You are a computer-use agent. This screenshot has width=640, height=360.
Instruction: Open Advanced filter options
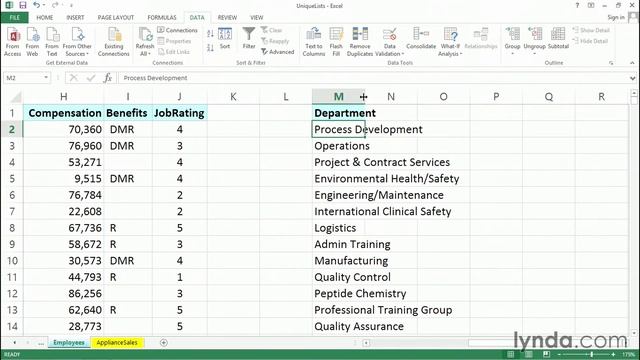pos(278,52)
